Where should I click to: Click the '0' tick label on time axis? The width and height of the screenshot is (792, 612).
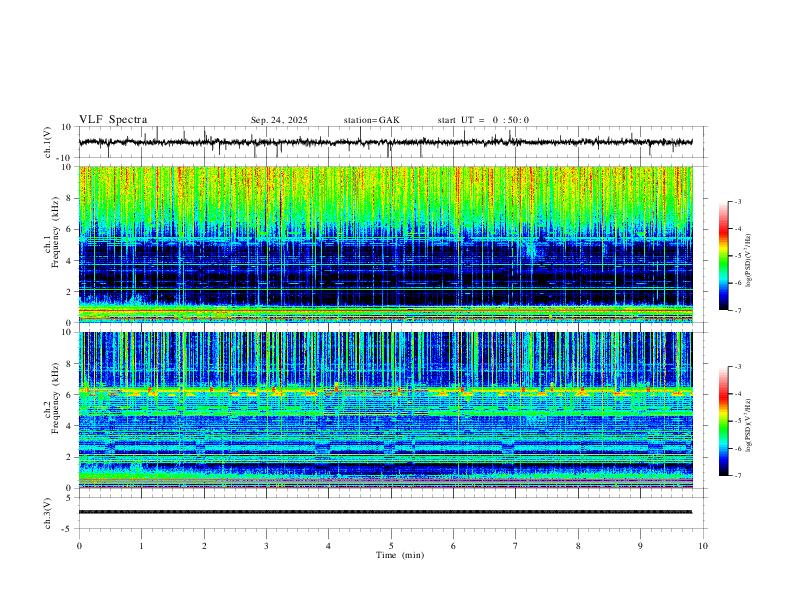click(x=79, y=546)
